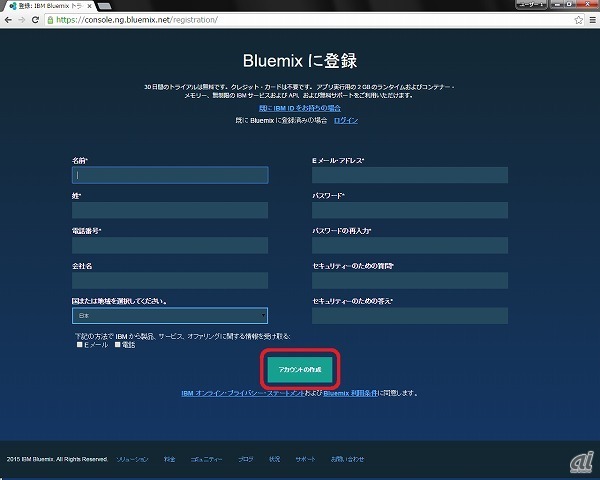
Task: Click footer サポート support link
Action: tap(305, 459)
